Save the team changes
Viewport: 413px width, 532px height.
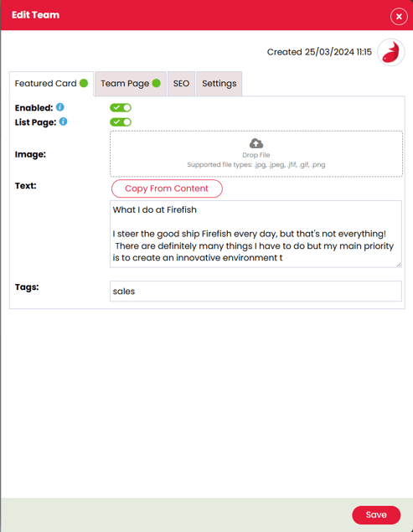coord(376,514)
